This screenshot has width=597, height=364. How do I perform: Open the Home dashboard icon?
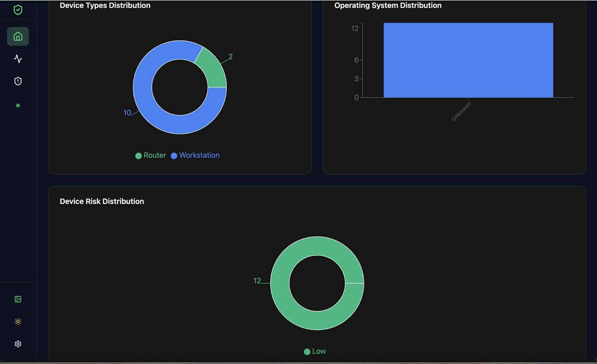point(18,36)
